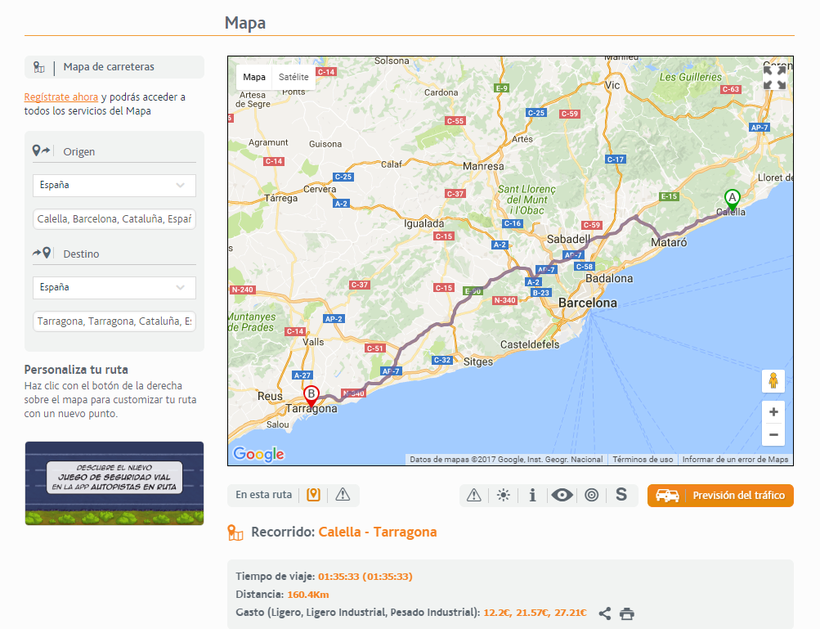Toggle route points of interest marker
Image resolution: width=820 pixels, height=629 pixels.
(313, 495)
